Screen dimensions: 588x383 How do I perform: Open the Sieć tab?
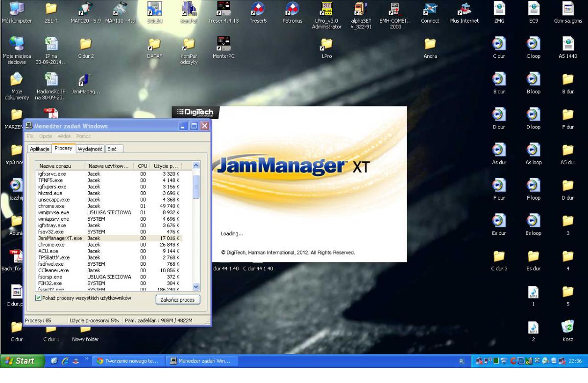114,149
